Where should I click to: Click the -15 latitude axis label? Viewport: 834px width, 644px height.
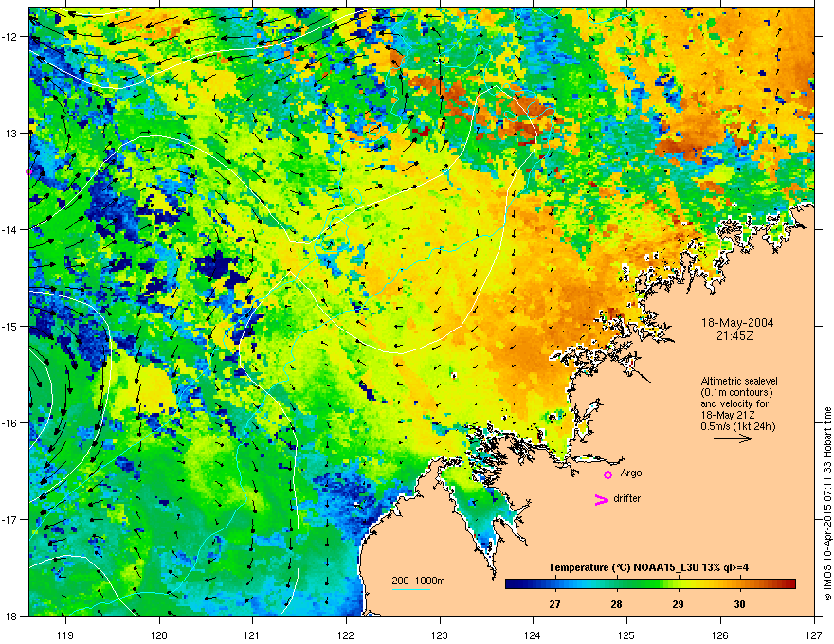click(x=10, y=326)
